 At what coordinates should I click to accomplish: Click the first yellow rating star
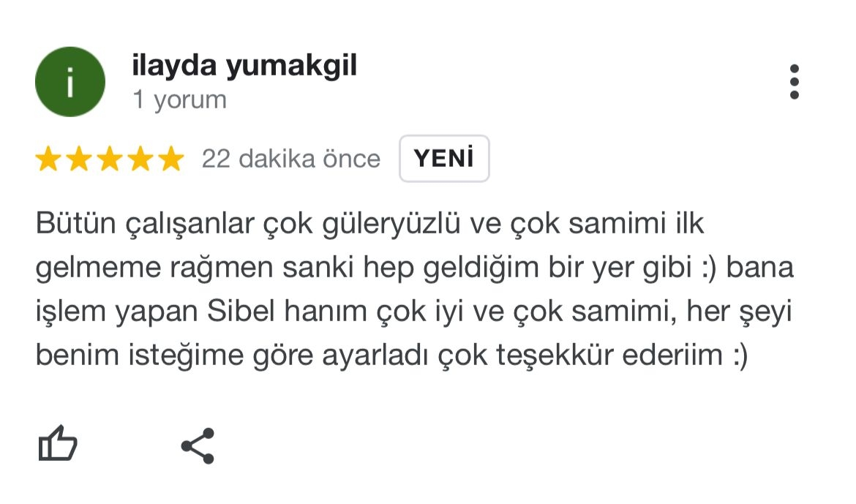(x=48, y=159)
